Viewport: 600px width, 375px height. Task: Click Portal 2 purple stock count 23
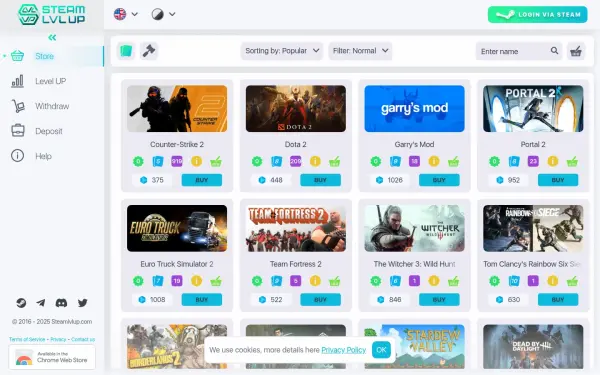click(x=533, y=161)
